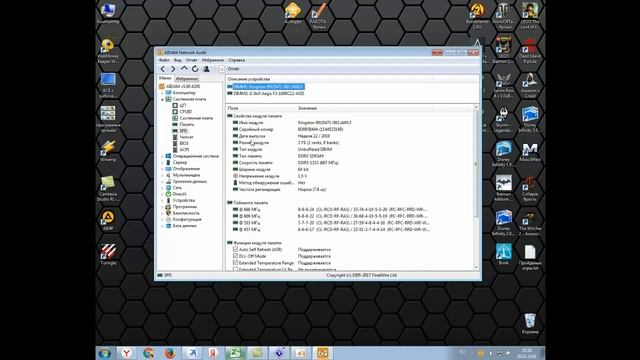The height and width of the screenshot is (360, 640).
Task: Open the Отчет menu in the menu bar
Action: [191, 60]
